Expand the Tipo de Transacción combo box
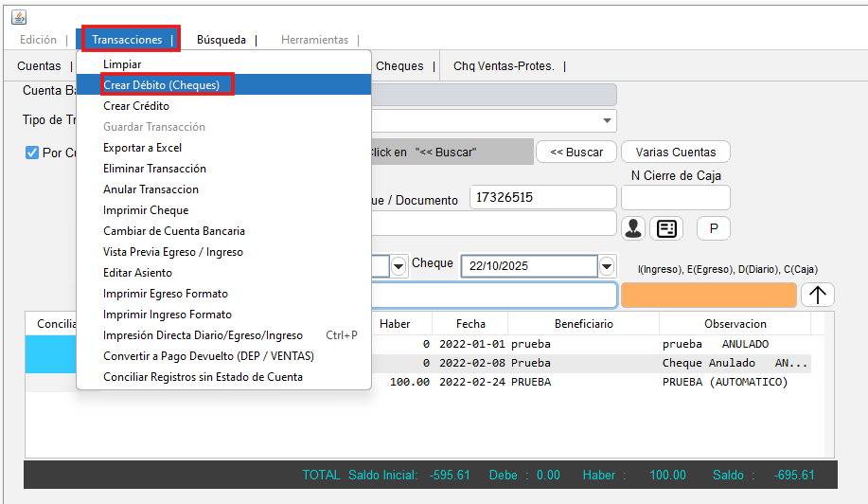868x504 pixels. pyautogui.click(x=606, y=121)
